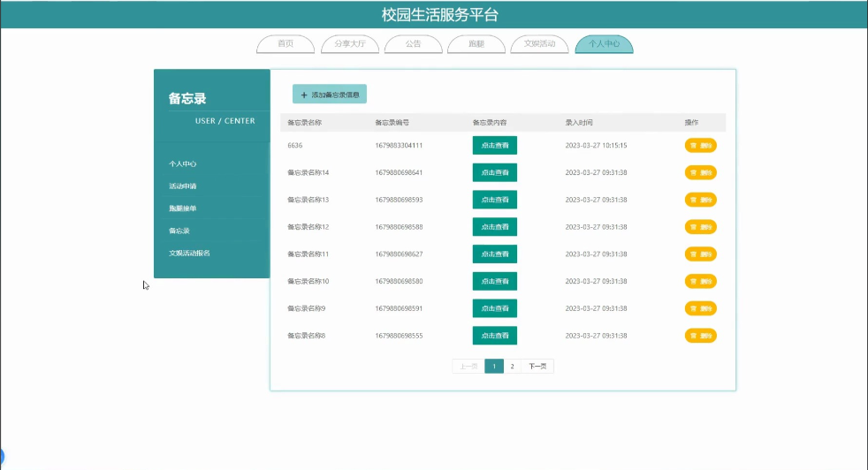
Task: Click memo number 1679880698555
Action: point(399,335)
